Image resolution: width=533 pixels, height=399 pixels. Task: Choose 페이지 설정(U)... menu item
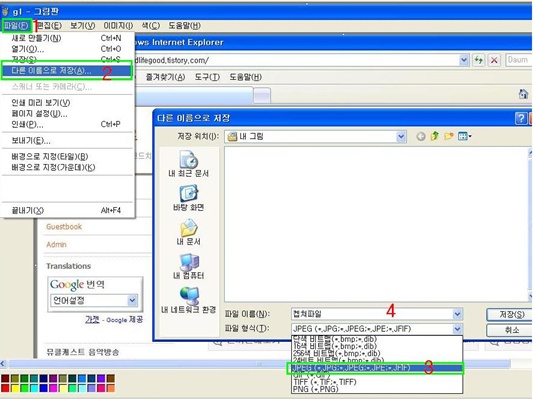tap(67, 114)
